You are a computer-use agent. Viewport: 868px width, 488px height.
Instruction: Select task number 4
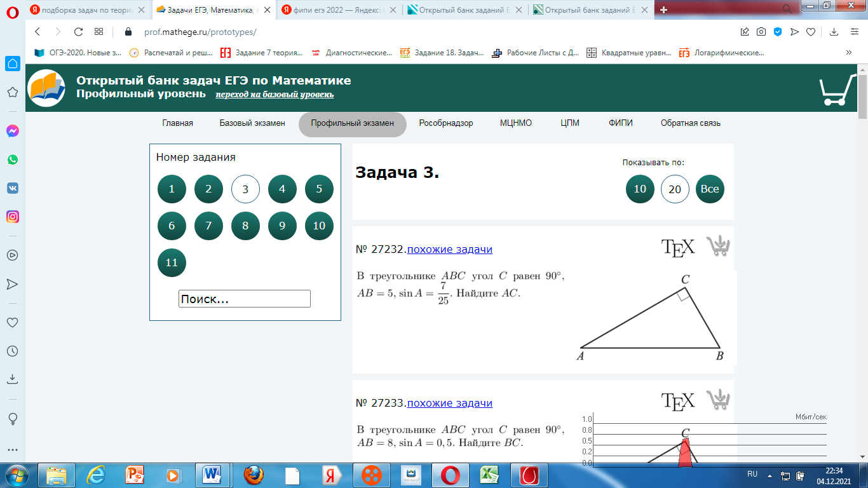[x=282, y=189]
